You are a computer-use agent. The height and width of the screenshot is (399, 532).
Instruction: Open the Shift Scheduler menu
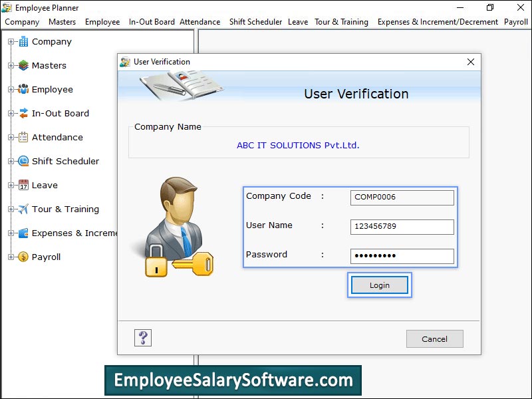click(255, 22)
